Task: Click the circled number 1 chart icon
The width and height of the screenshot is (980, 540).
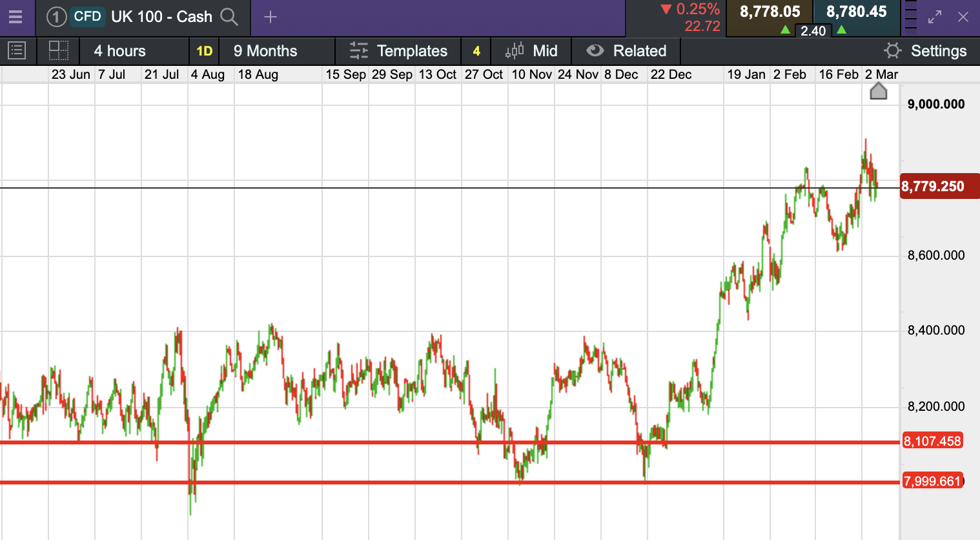Action: point(56,17)
